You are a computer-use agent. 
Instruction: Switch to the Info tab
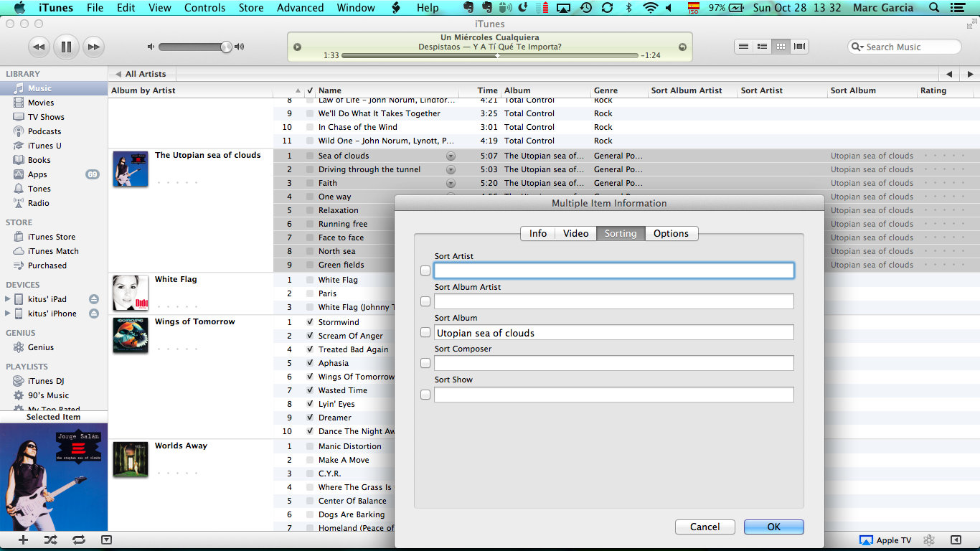pos(538,233)
